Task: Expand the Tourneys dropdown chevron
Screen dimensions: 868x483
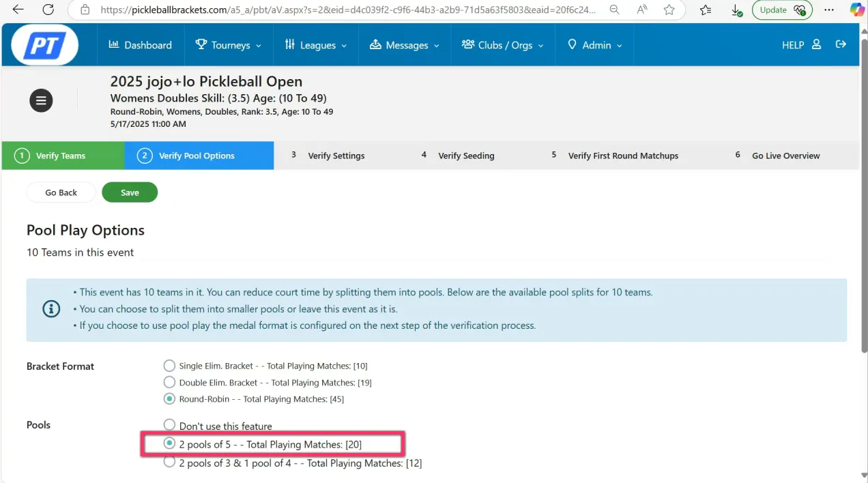Action: (x=259, y=46)
